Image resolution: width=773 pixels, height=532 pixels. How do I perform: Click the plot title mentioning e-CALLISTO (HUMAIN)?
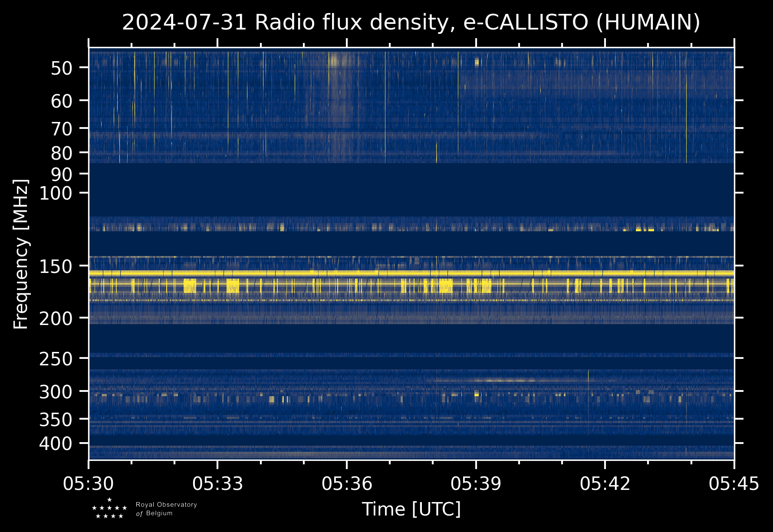coord(411,23)
